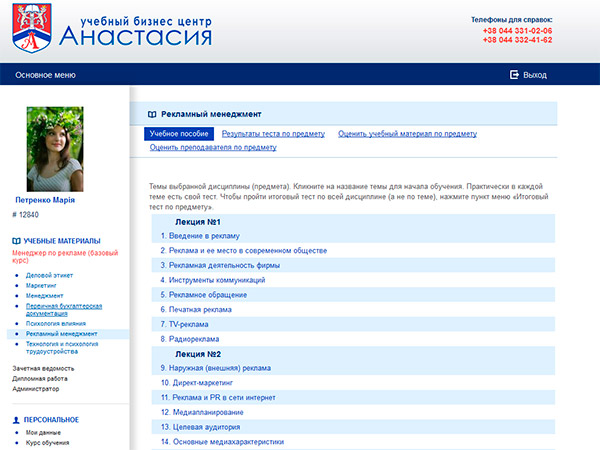Click the book icon beside Учебные материалы
The width and height of the screenshot is (600, 450).
(x=16, y=241)
